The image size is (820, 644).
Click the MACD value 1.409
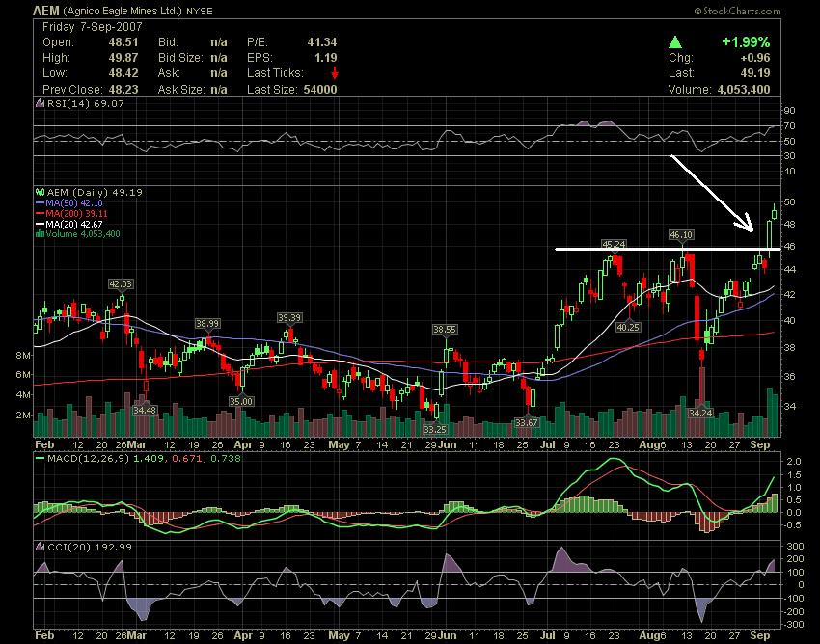(x=148, y=459)
